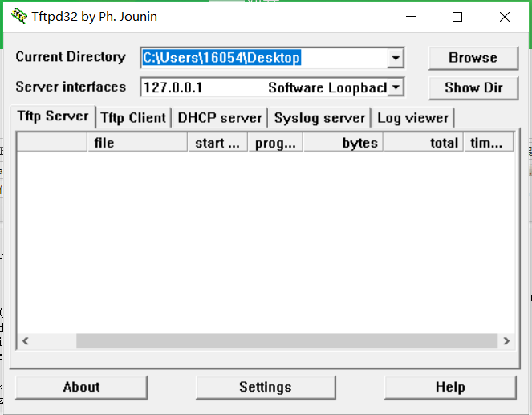Click the Show Dir button
This screenshot has width=532, height=415.
click(x=473, y=87)
